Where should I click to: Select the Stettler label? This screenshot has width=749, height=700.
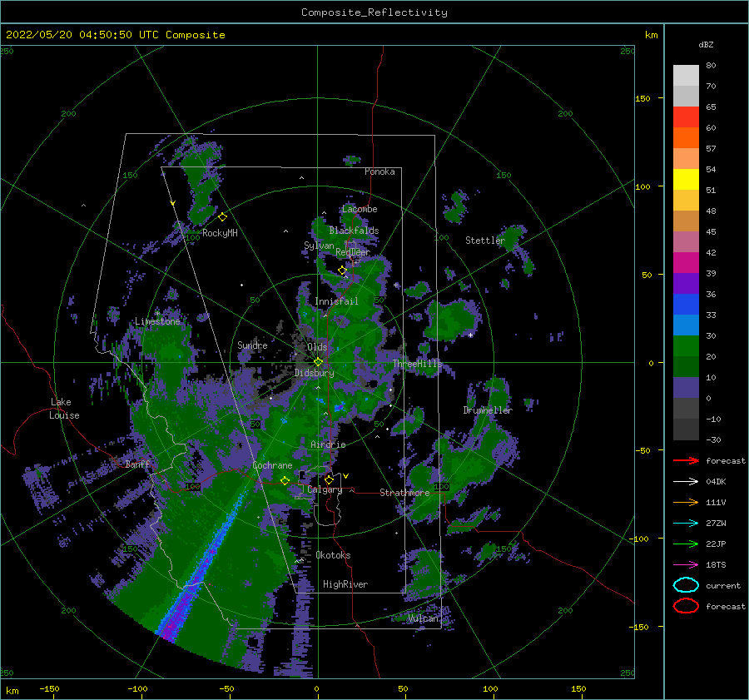coord(485,241)
